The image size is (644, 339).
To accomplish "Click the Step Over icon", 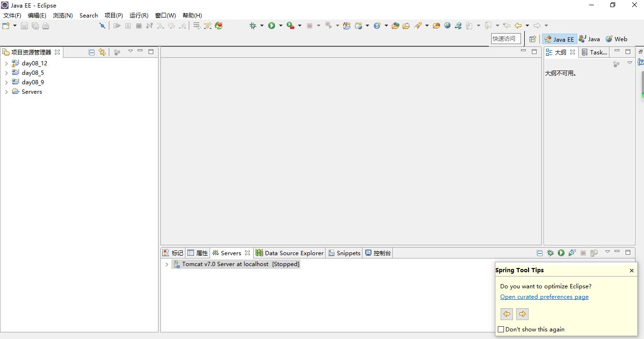I will coord(171,26).
